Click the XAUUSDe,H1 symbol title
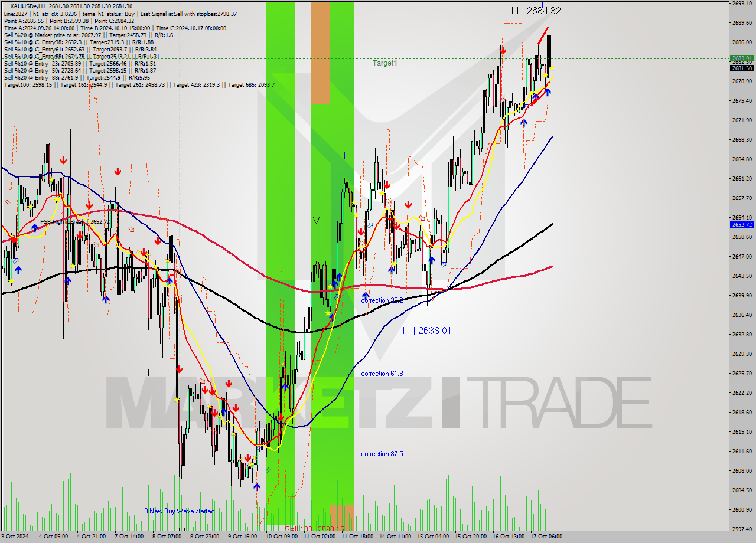 point(28,6)
